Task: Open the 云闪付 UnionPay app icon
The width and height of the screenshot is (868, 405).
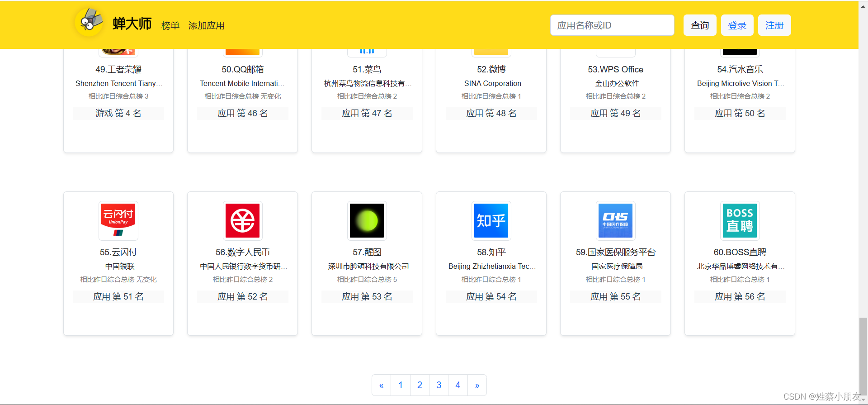Action: [x=118, y=221]
